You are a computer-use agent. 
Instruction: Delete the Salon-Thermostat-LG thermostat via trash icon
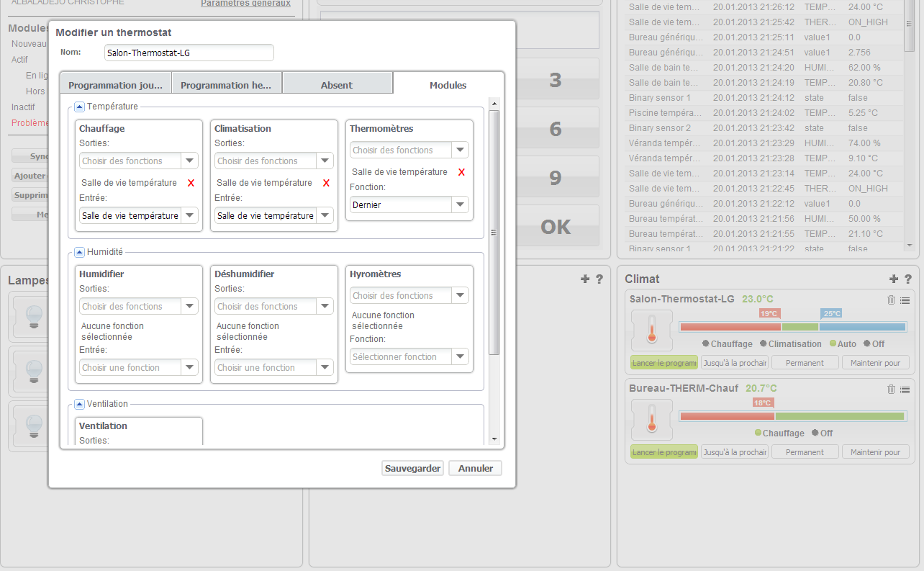[x=891, y=300]
